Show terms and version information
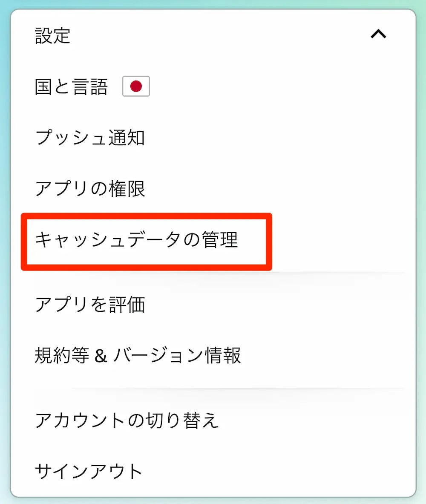The height and width of the screenshot is (504, 426). (x=138, y=355)
